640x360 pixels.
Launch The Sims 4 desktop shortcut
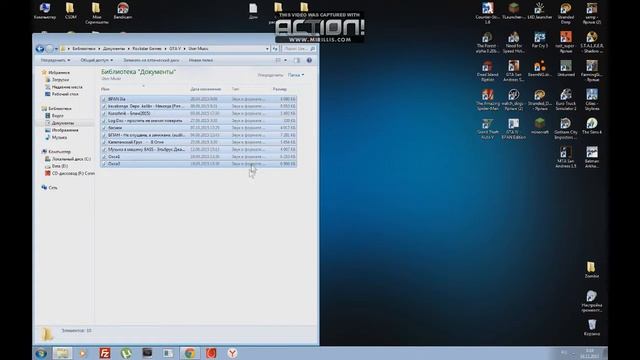click(x=592, y=126)
